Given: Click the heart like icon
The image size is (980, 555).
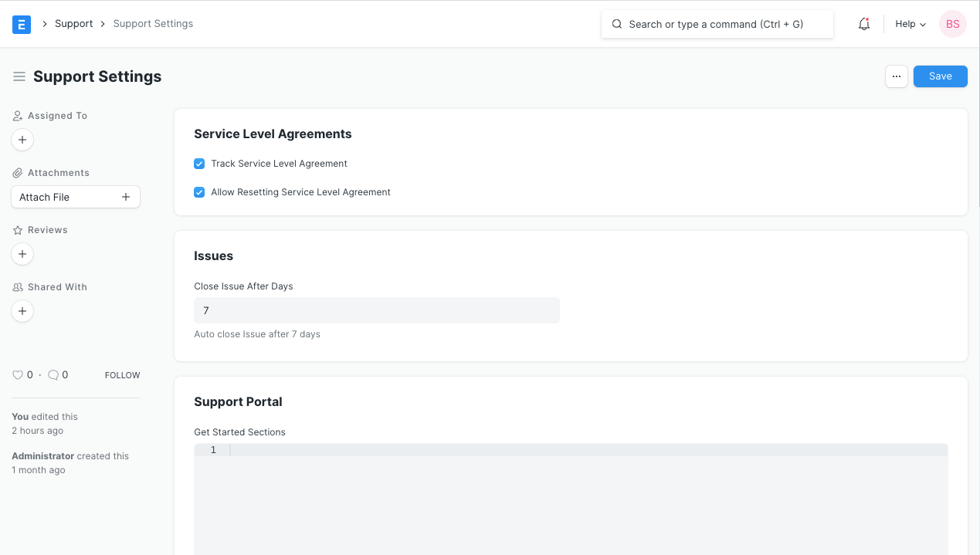Looking at the screenshot, I should [18, 375].
